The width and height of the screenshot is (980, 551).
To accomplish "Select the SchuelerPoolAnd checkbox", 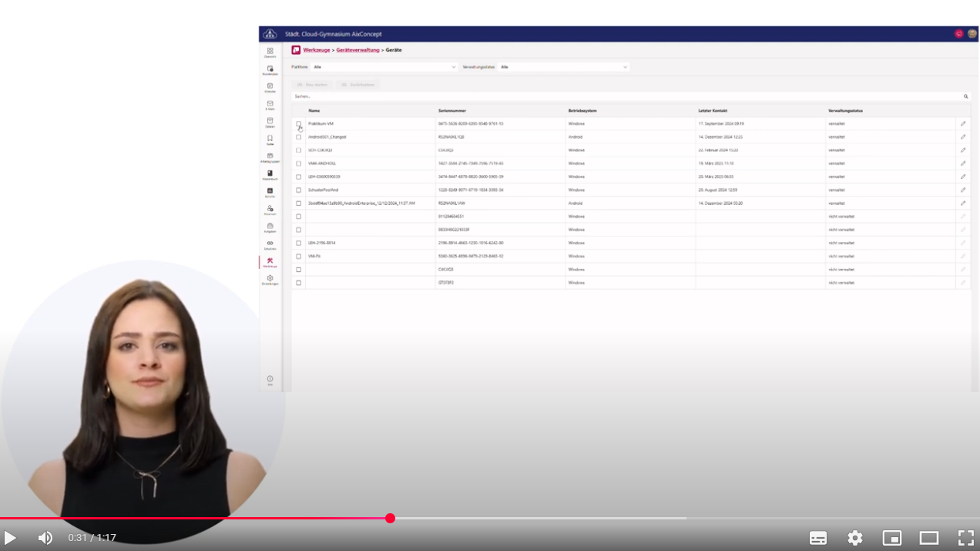I will coord(299,190).
